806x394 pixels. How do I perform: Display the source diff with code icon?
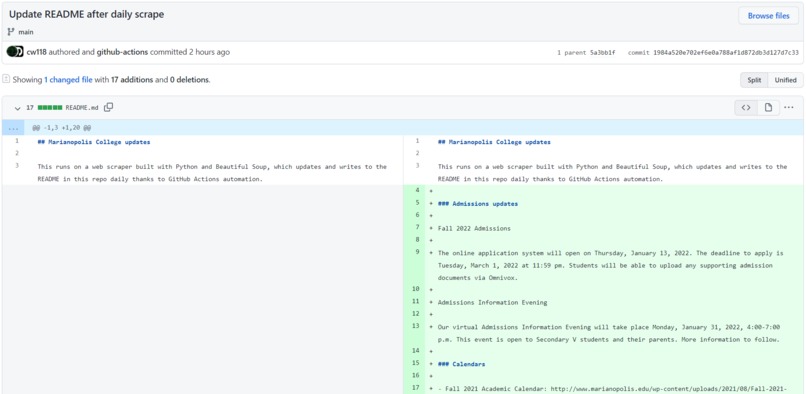coord(746,108)
